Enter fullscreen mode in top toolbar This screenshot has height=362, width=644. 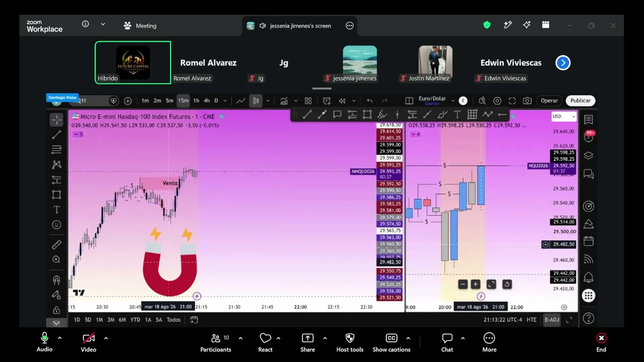(512, 101)
